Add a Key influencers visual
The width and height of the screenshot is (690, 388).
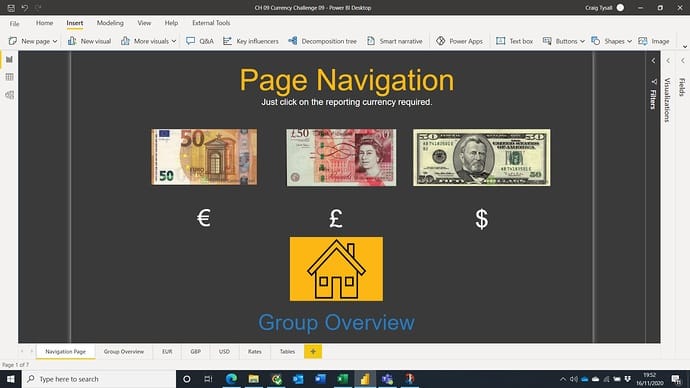pyautogui.click(x=251, y=41)
